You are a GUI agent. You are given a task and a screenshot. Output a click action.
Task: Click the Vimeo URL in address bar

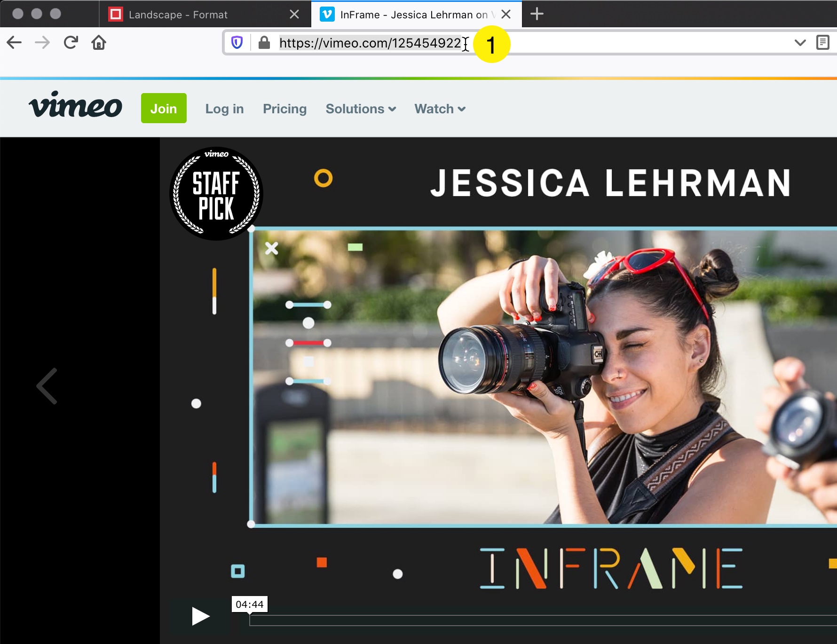tap(371, 43)
